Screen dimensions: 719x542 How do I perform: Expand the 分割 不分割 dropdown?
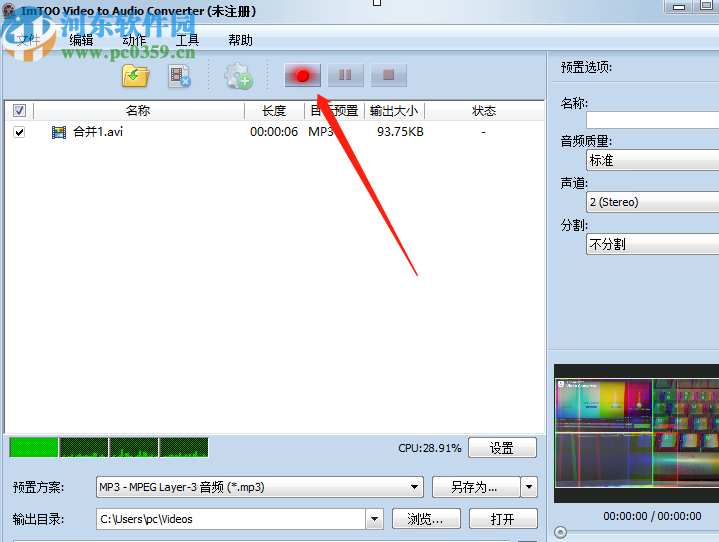pyautogui.click(x=653, y=244)
